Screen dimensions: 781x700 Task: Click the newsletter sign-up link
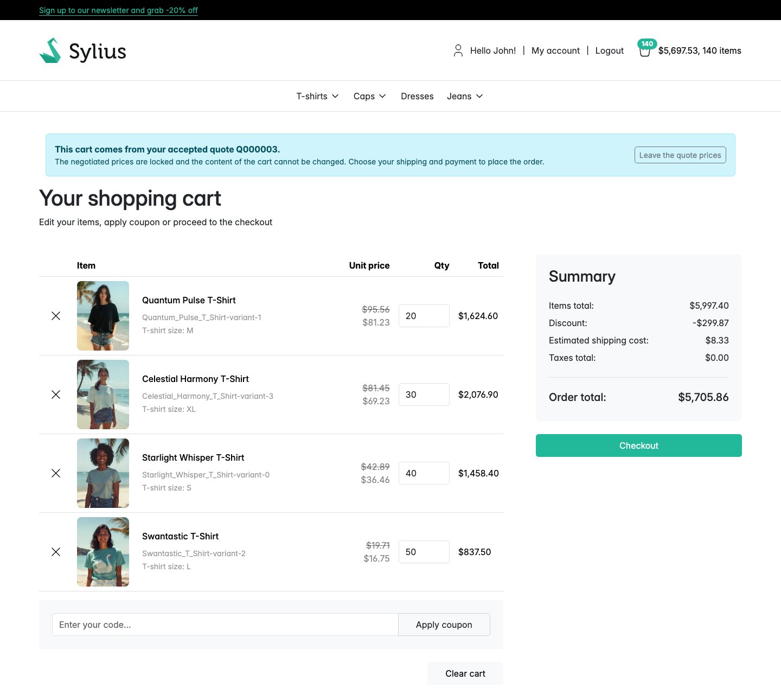pos(118,10)
